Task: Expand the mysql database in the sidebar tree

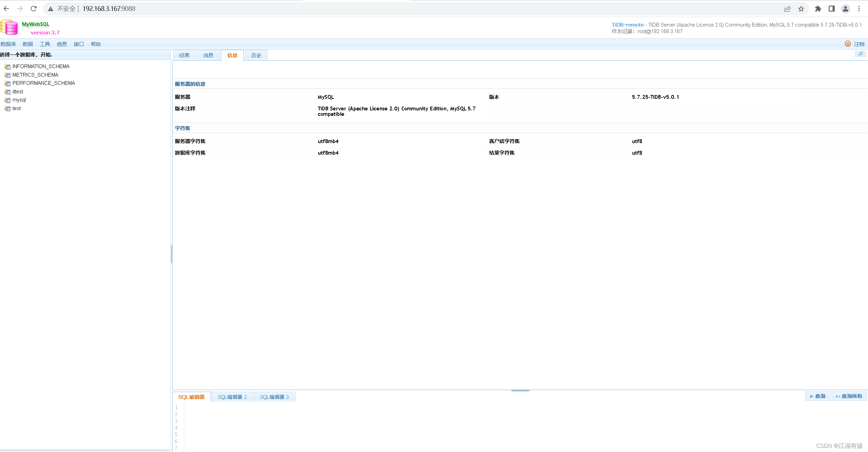Action: 19,100
